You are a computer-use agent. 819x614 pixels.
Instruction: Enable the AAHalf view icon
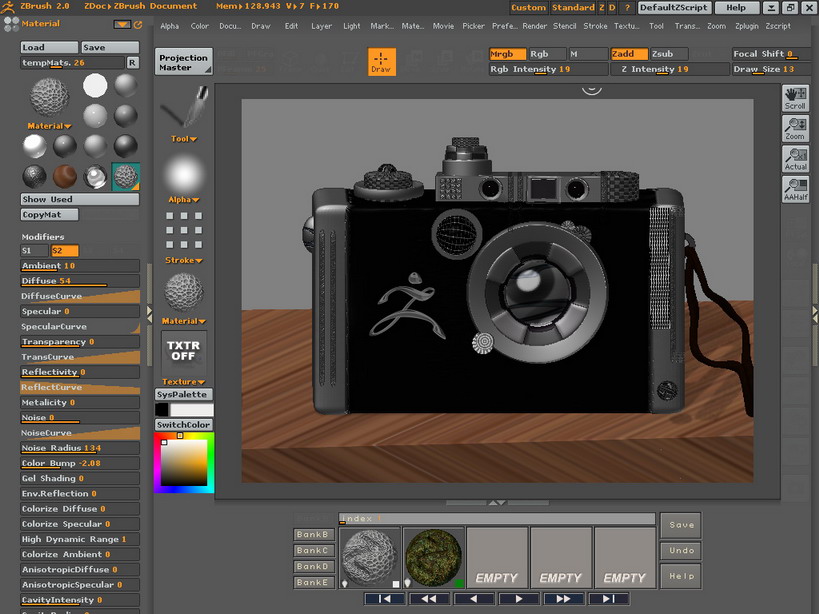point(795,189)
